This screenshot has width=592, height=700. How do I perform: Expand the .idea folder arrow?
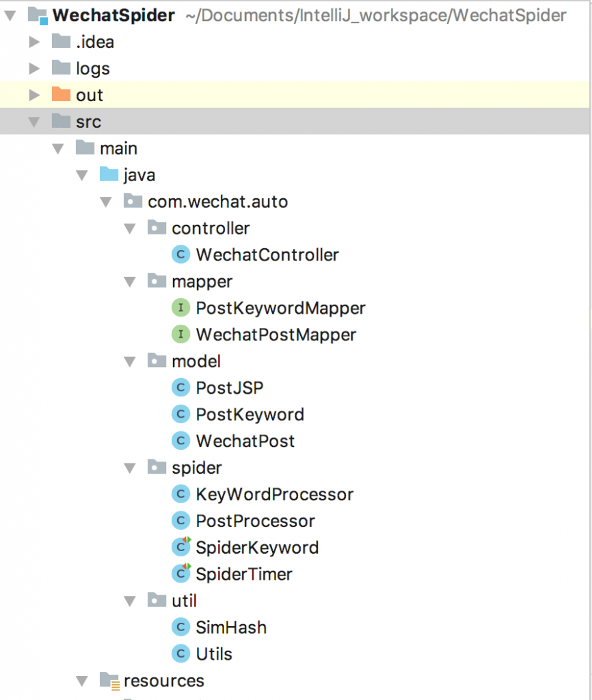tap(33, 42)
